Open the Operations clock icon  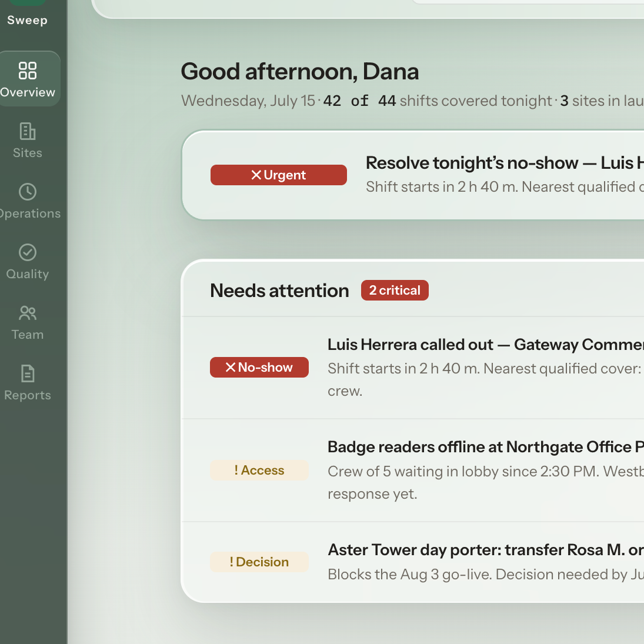[28, 192]
